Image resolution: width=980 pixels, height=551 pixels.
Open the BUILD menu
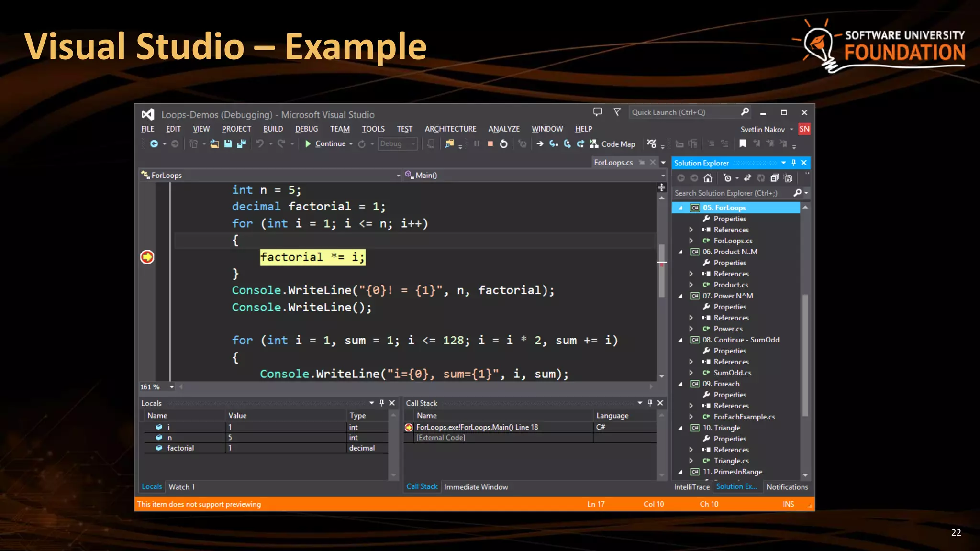[x=273, y=129]
